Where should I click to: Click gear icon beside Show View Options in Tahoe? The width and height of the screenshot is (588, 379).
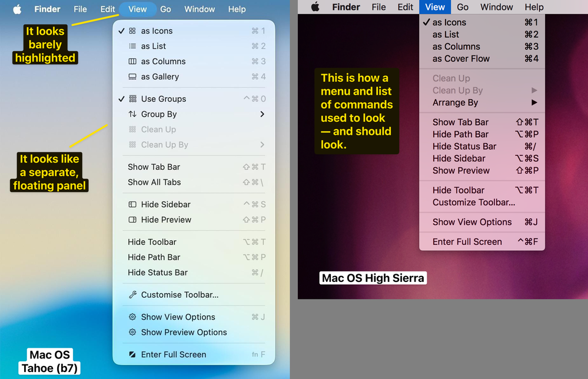132,317
